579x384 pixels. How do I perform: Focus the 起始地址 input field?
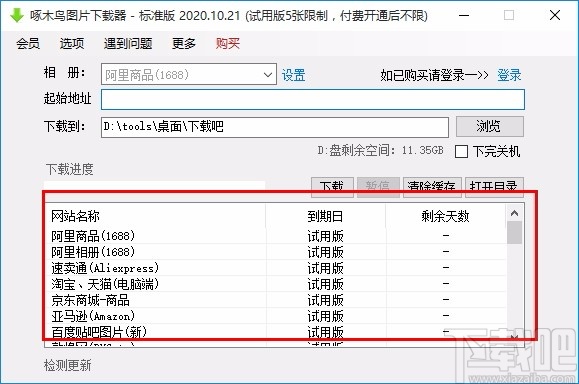[313, 99]
